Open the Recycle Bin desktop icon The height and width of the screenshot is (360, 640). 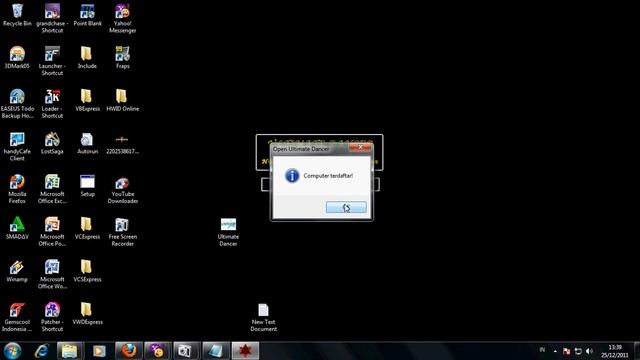pos(17,15)
